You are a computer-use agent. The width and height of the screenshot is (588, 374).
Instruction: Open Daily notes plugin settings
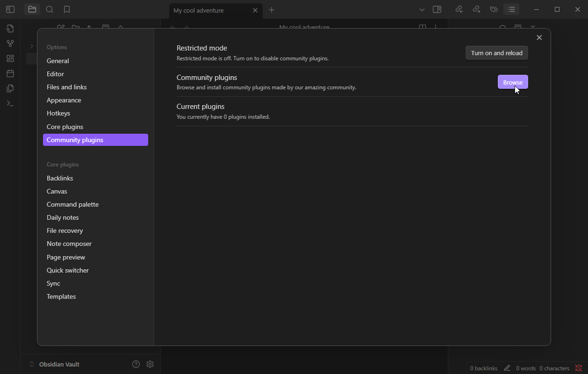(95, 217)
